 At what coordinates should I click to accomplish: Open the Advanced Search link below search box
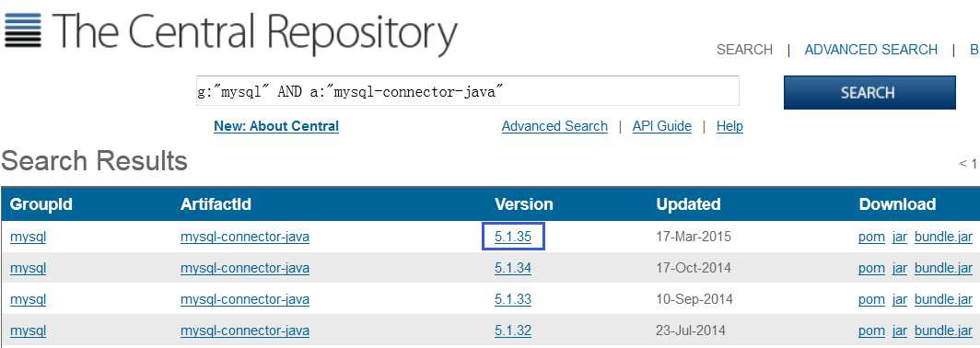tap(554, 126)
